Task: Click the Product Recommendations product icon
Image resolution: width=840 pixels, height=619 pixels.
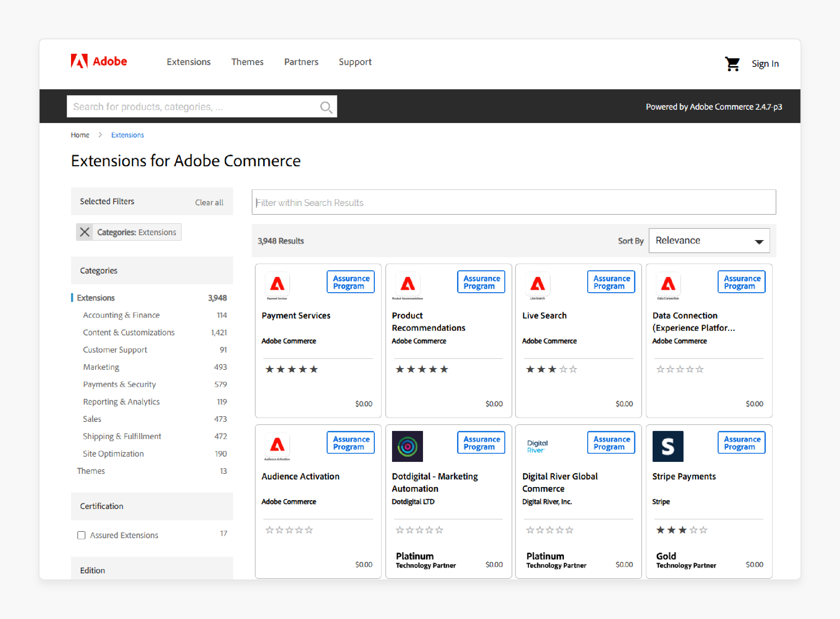Action: [408, 285]
